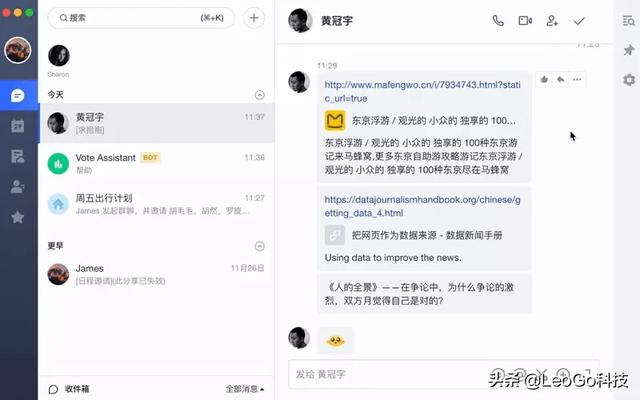
Task: Open the 周五出行计划 group chat
Action: click(157, 204)
